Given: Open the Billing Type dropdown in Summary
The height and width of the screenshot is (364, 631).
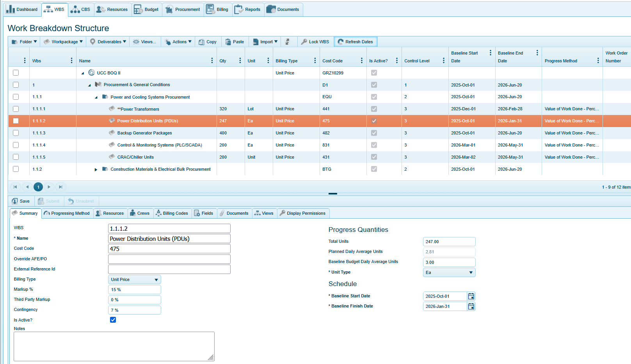Looking at the screenshot, I should [x=134, y=279].
